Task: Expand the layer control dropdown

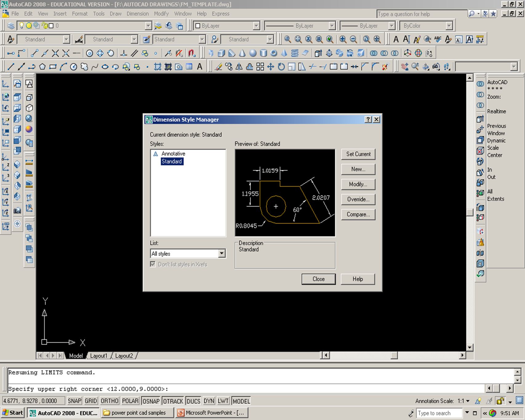Action: click(x=148, y=26)
